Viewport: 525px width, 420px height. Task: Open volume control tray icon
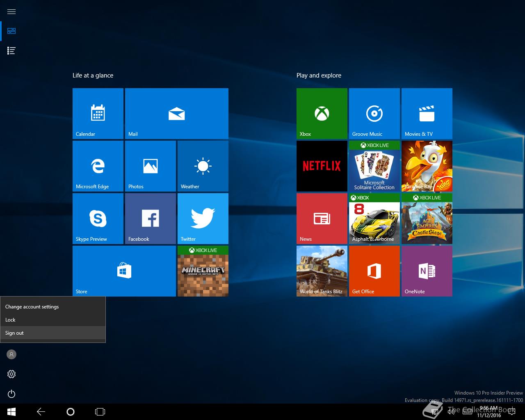(451, 412)
